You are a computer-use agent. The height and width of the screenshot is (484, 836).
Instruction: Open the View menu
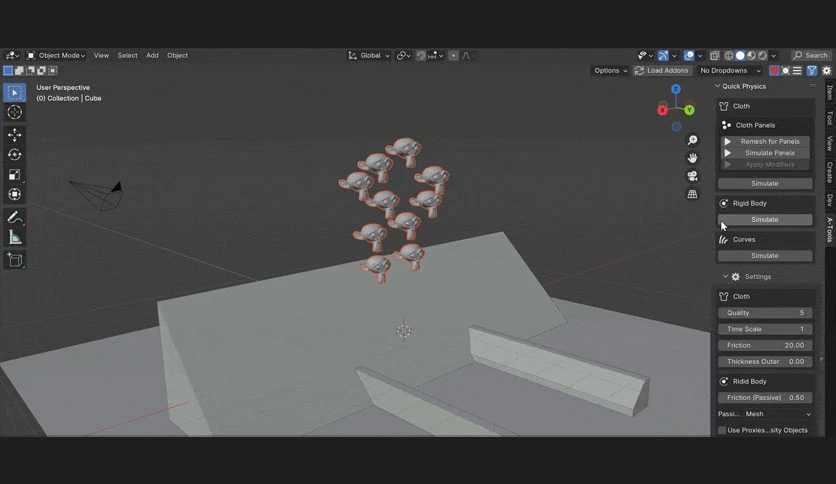[101, 55]
